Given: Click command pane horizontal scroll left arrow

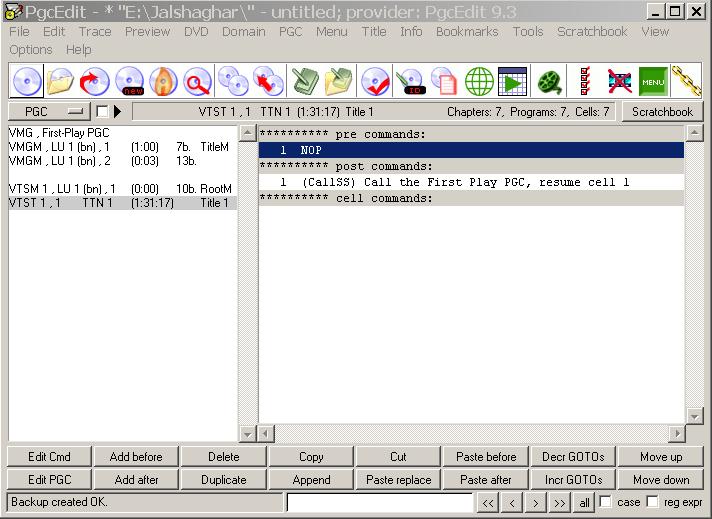Looking at the screenshot, I should pyautogui.click(x=266, y=434).
